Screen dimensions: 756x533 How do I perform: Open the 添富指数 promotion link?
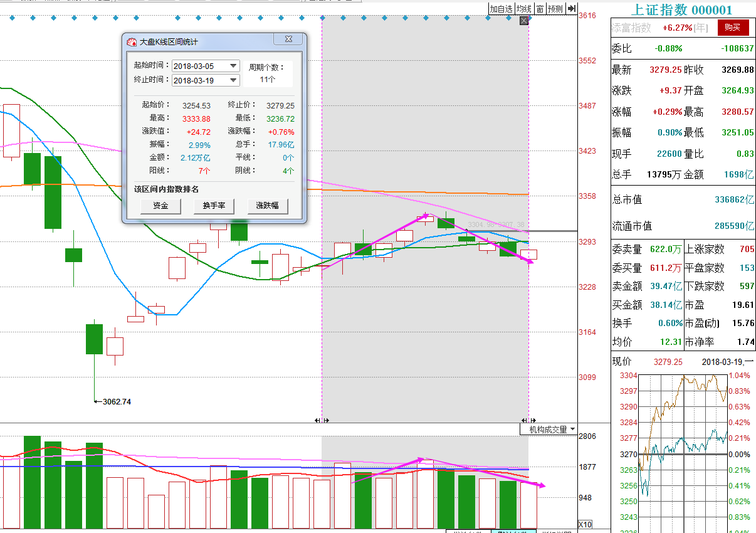(631, 28)
